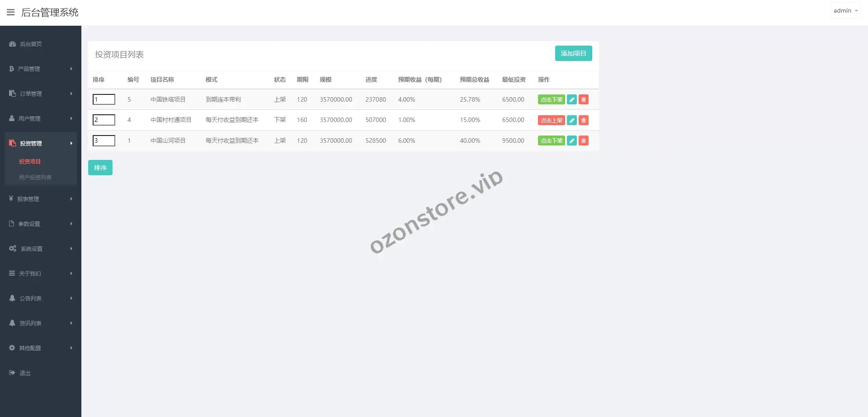Screen dimensions: 868x417
Task: Delete the 中国村村通项目 row via trash icon
Action: (584, 120)
